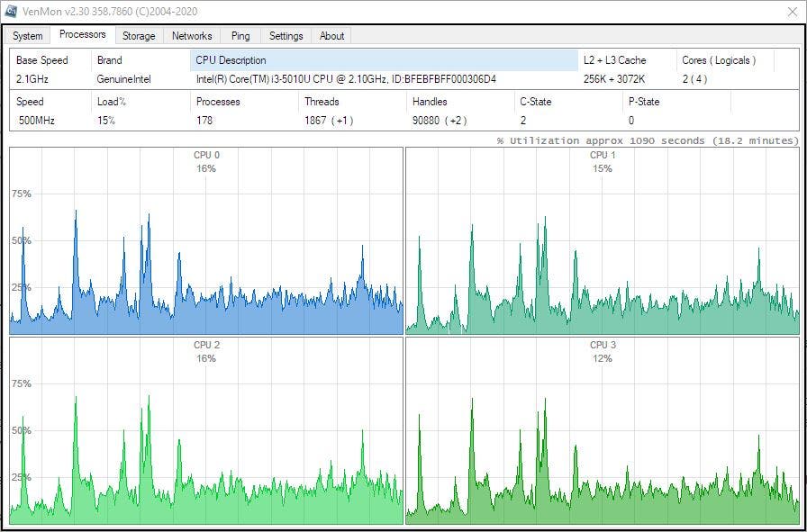Click the Handles column header

point(460,102)
